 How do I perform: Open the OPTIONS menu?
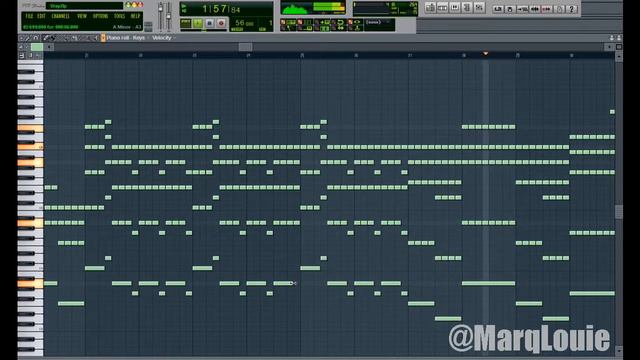(100, 16)
